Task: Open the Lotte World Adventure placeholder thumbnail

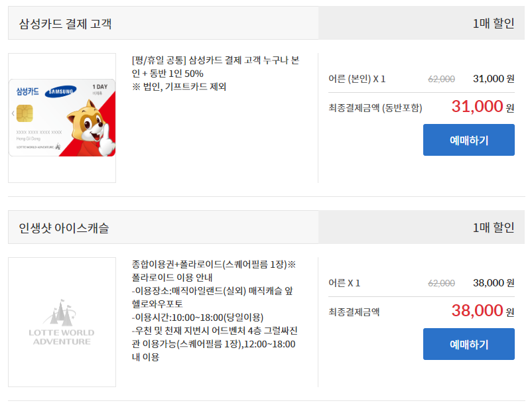Action: 62,322
